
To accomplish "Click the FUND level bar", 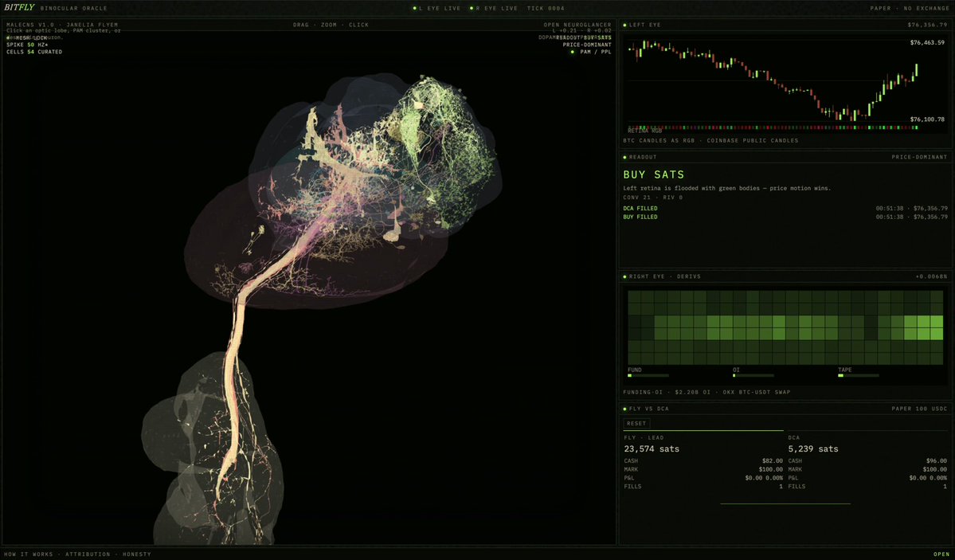I will pyautogui.click(x=648, y=375).
